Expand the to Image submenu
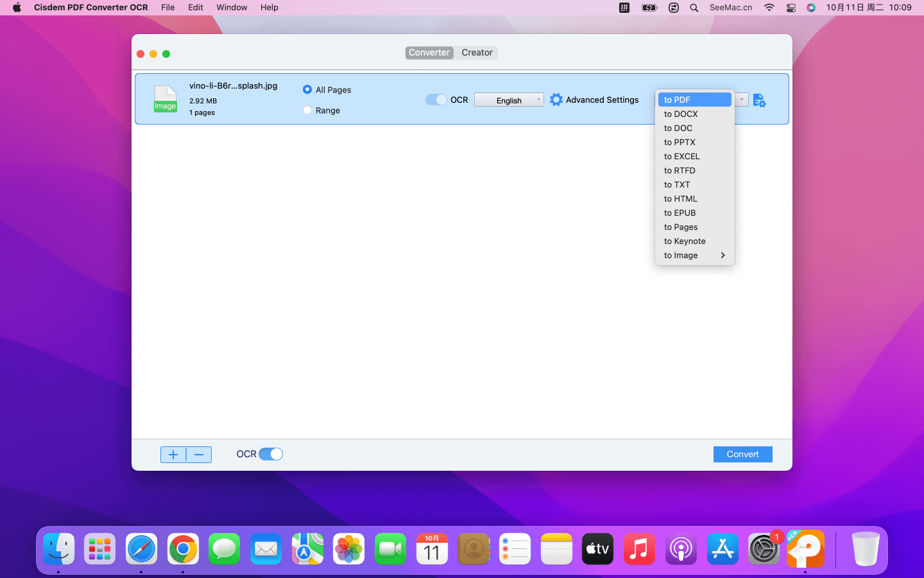The height and width of the screenshot is (578, 924). click(695, 256)
